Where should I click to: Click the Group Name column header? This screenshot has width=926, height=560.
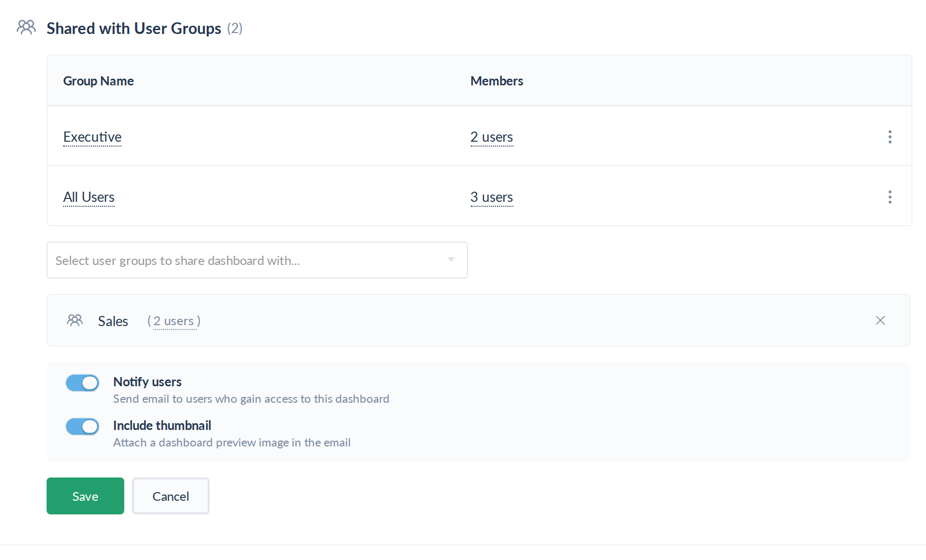99,81
